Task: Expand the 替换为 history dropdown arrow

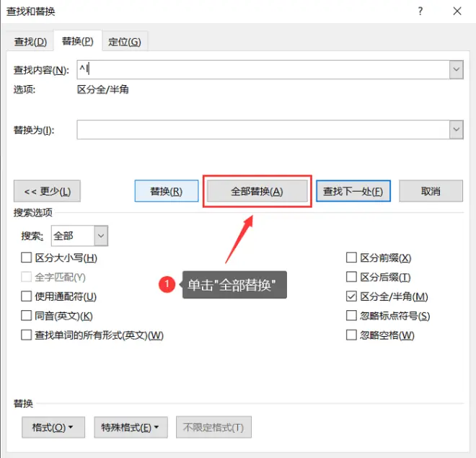Action: tap(457, 130)
